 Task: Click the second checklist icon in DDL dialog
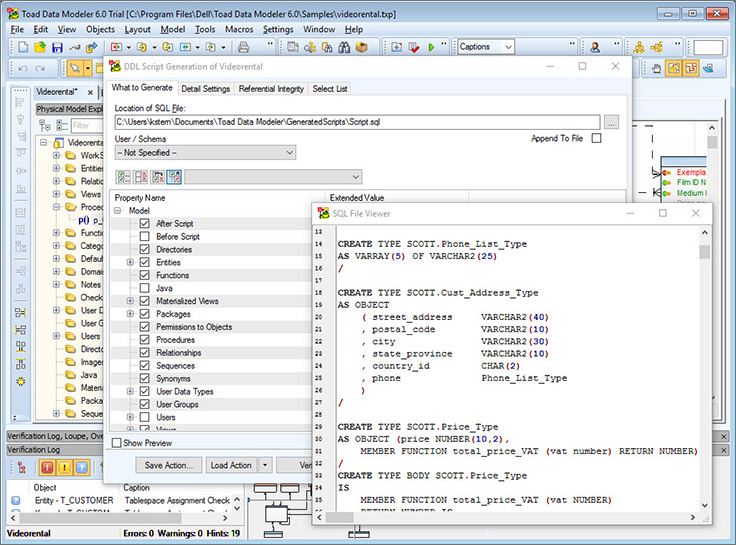(140, 177)
